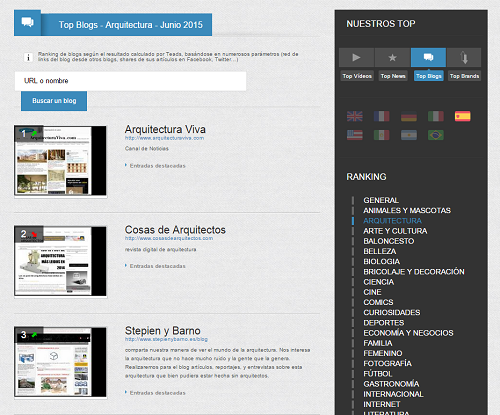Visit the arquitecturaviva.com URL link
Screen dimensions: 500x415
click(164, 138)
